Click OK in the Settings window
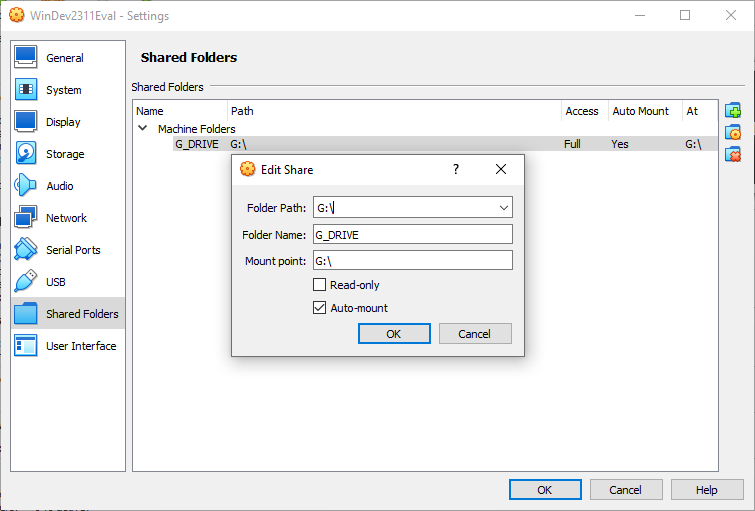Viewport: 755px width, 511px height. (545, 490)
